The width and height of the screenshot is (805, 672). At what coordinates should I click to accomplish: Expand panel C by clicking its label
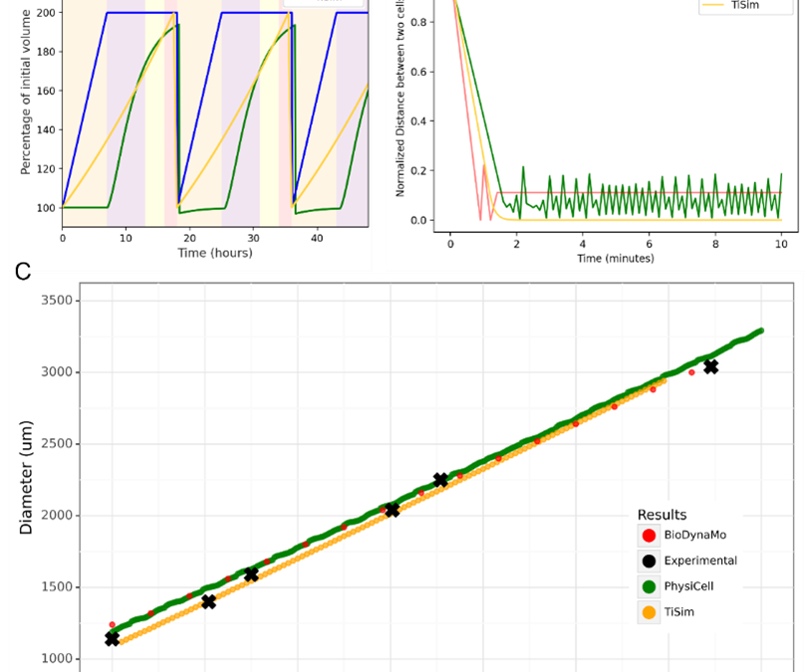tap(21, 272)
